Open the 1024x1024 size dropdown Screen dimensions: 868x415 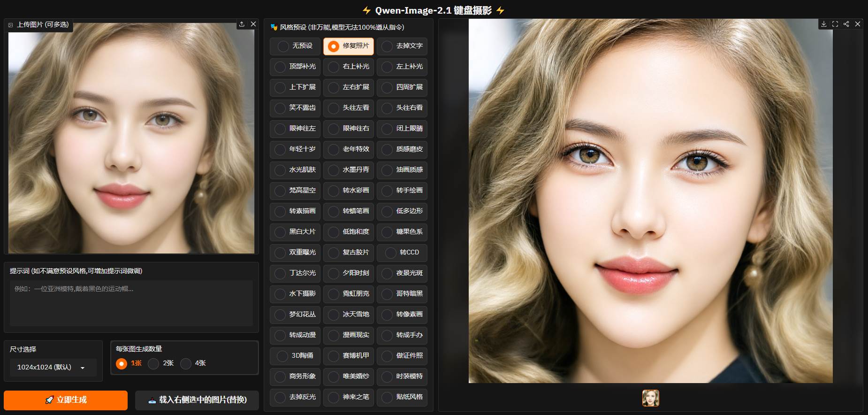coord(53,367)
